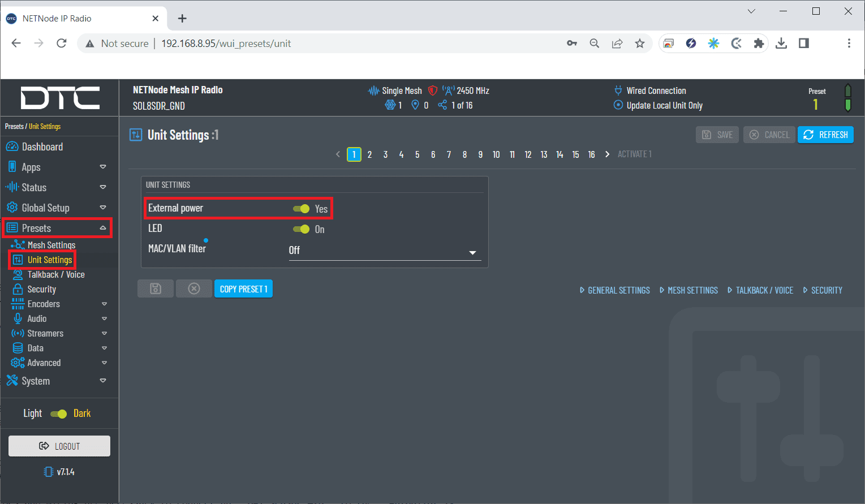This screenshot has width=865, height=504.
Task: Select preset page number 8
Action: tap(464, 154)
